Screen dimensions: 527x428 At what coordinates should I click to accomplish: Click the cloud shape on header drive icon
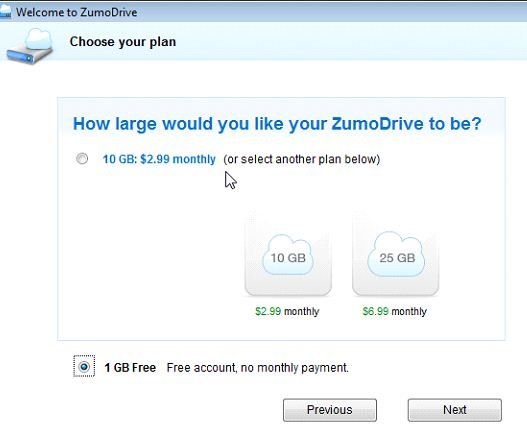[x=39, y=38]
